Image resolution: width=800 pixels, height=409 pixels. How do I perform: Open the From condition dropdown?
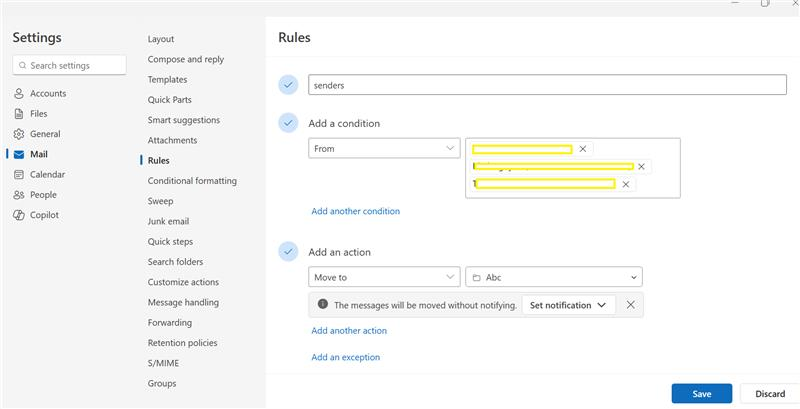384,148
